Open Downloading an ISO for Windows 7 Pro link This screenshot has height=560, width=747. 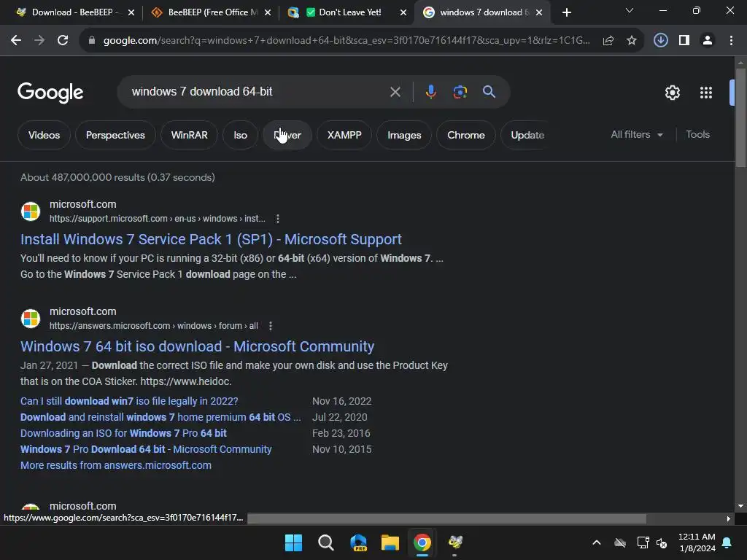click(123, 433)
